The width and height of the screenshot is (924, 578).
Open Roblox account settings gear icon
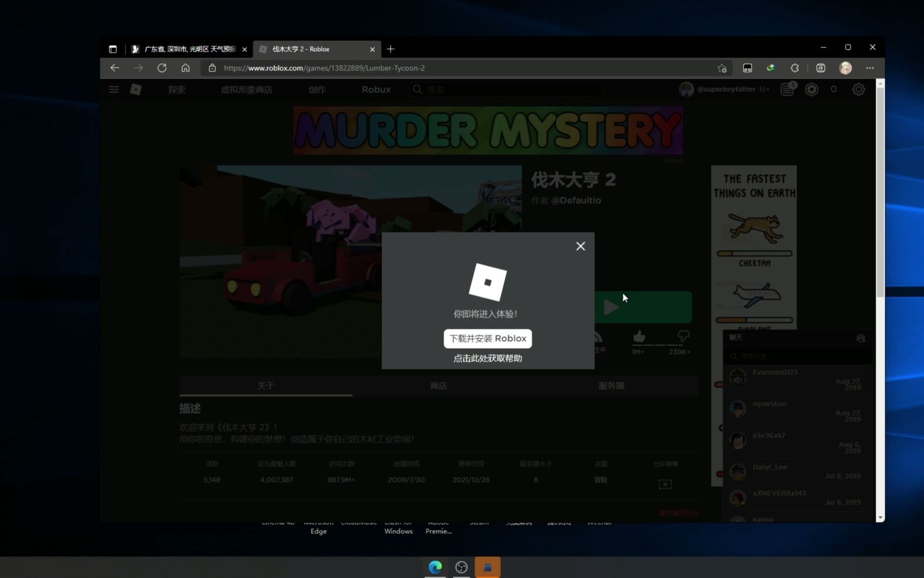pyautogui.click(x=859, y=89)
